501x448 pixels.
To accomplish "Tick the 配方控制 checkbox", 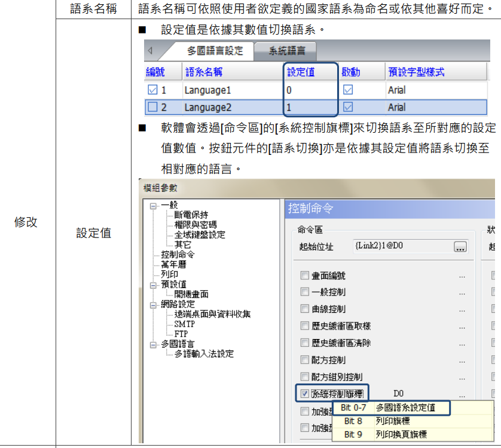I will click(304, 360).
